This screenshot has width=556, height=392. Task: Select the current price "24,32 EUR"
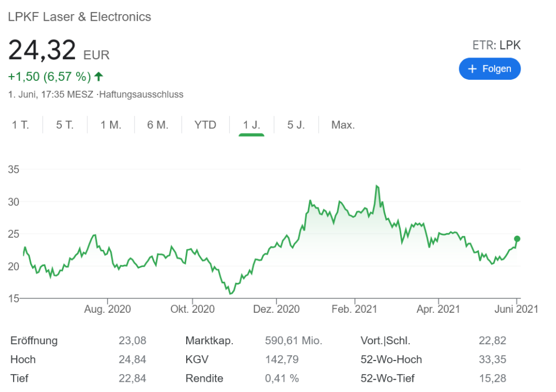pyautogui.click(x=58, y=50)
